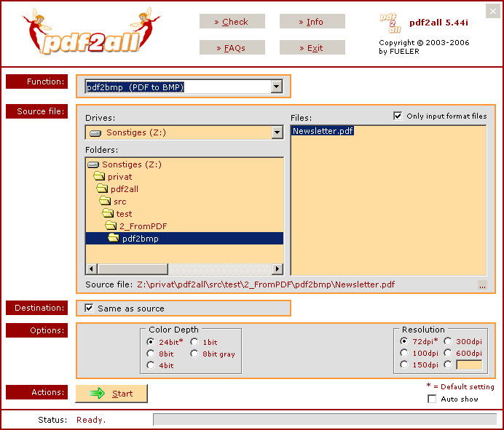This screenshot has width=504, height=430.
Task: Click the pdf2all fairy logo
Action: coord(91,31)
